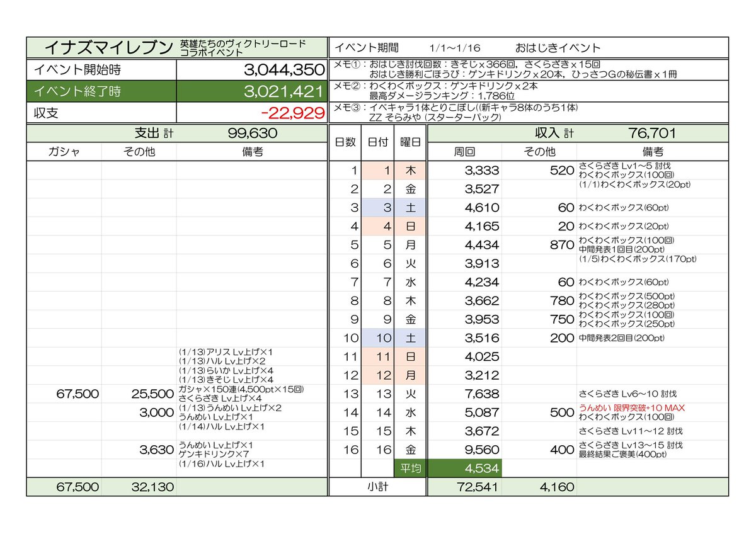The height and width of the screenshot is (534, 756).
Task: Click day 1 周回 value 3,333
Action: tap(482, 170)
